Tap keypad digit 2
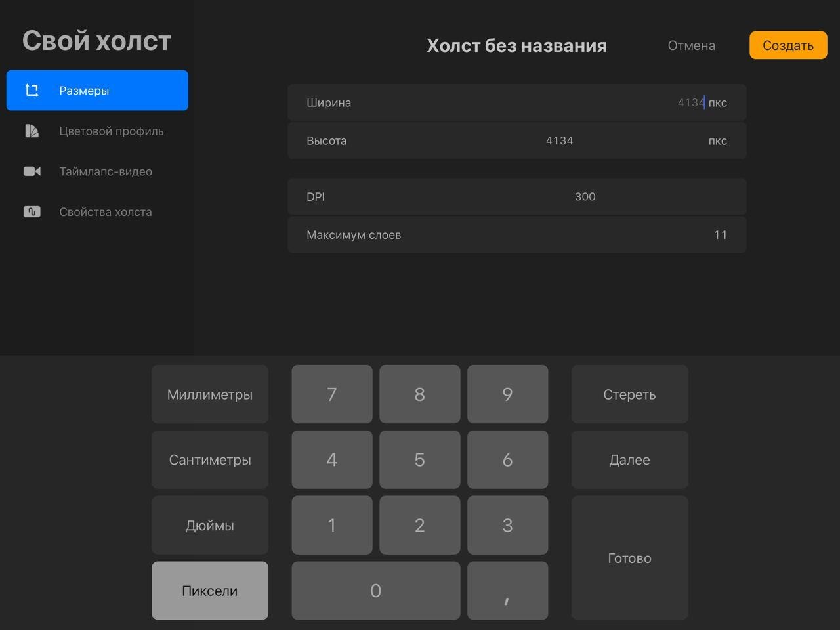This screenshot has height=630, width=840. click(420, 525)
